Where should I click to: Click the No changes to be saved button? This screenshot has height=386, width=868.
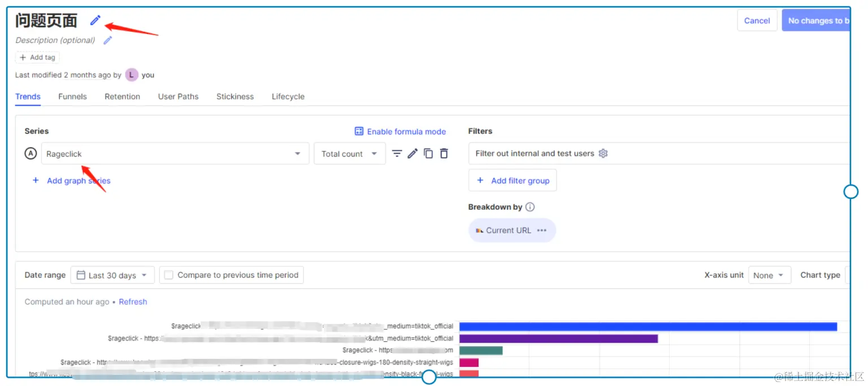click(x=816, y=20)
